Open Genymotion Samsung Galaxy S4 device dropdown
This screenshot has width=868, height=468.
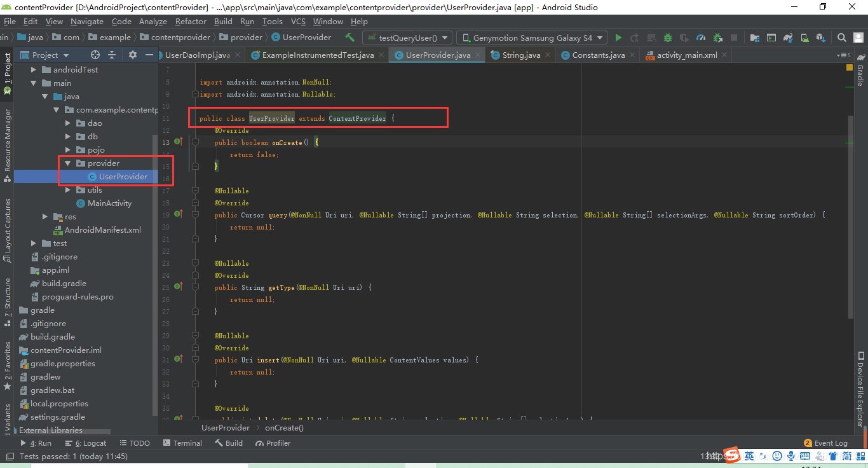click(532, 38)
